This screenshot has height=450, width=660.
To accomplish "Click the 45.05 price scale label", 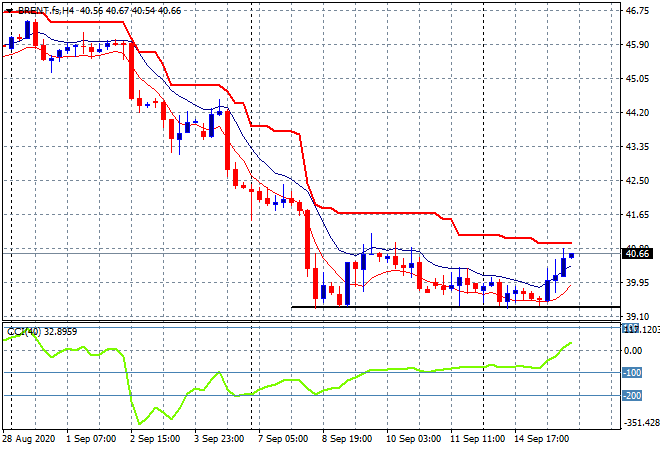I will pos(638,79).
